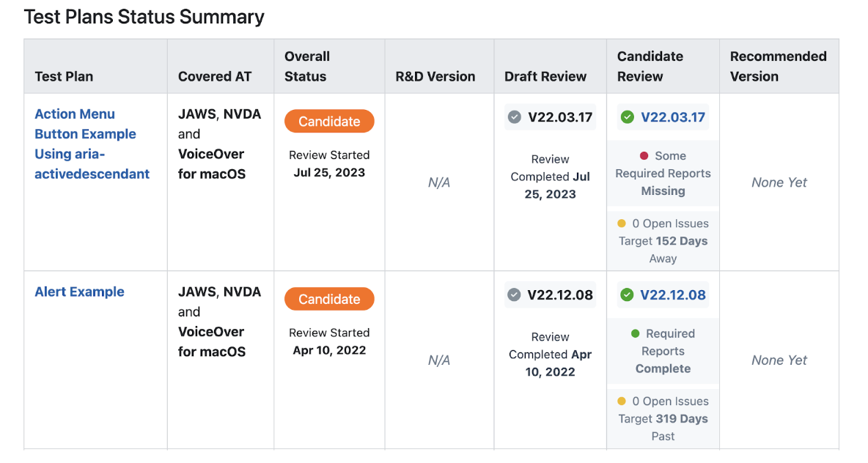Image resolution: width=868 pixels, height=463 pixels.
Task: Click N/A in the Action Menu Button row
Action: pos(439,182)
